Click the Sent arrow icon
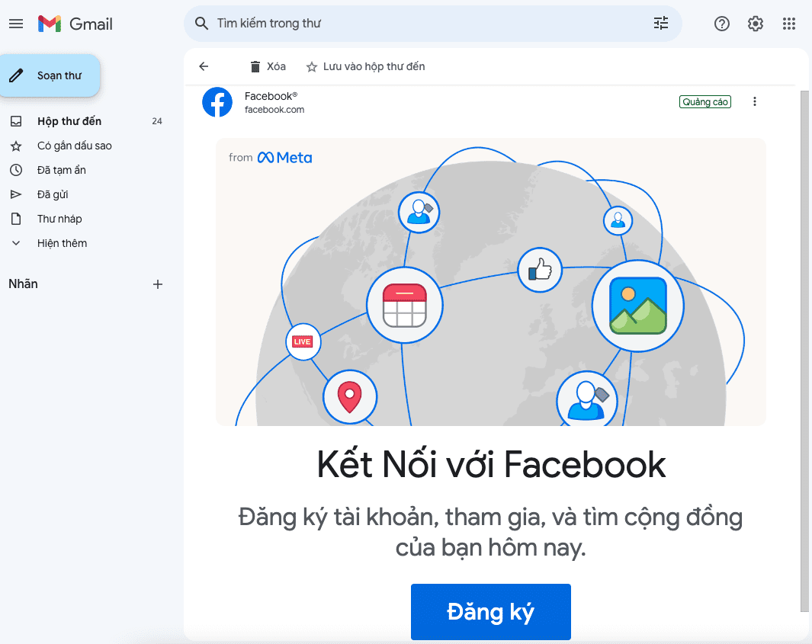 [x=16, y=194]
